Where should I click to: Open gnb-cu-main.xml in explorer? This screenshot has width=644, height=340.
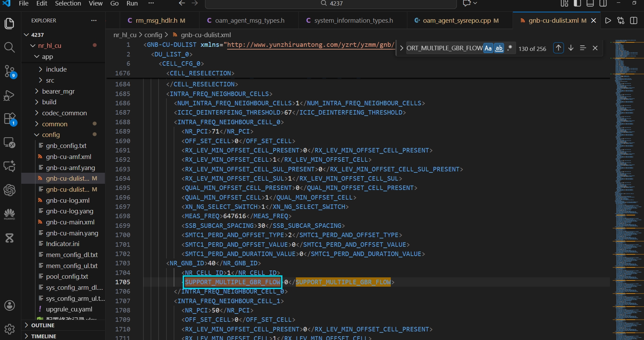70,222
